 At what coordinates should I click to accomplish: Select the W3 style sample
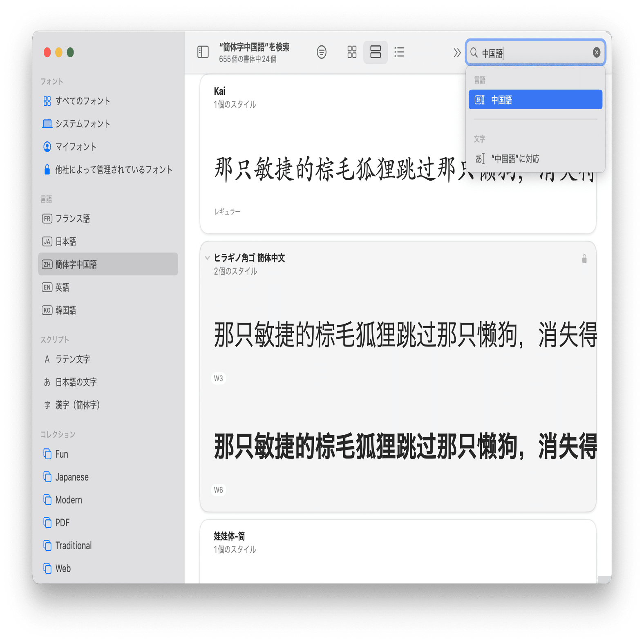pyautogui.click(x=405, y=334)
